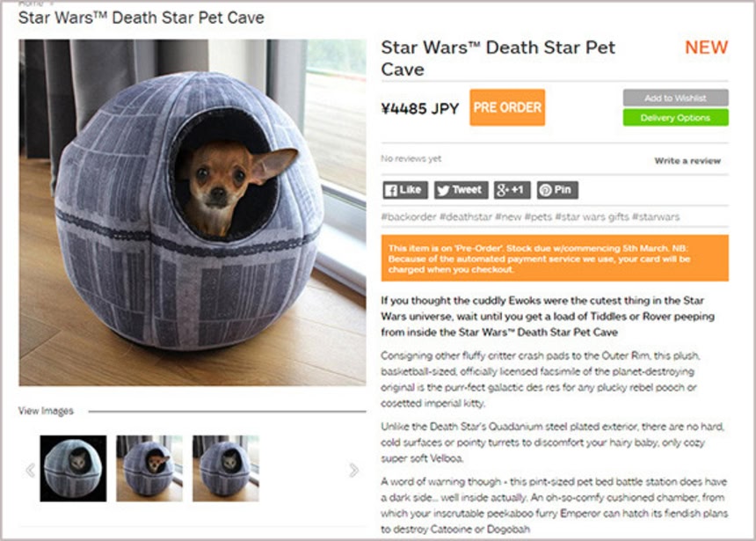Show next thumbnails with right chevron arrow
The height and width of the screenshot is (541, 756).
click(x=354, y=470)
